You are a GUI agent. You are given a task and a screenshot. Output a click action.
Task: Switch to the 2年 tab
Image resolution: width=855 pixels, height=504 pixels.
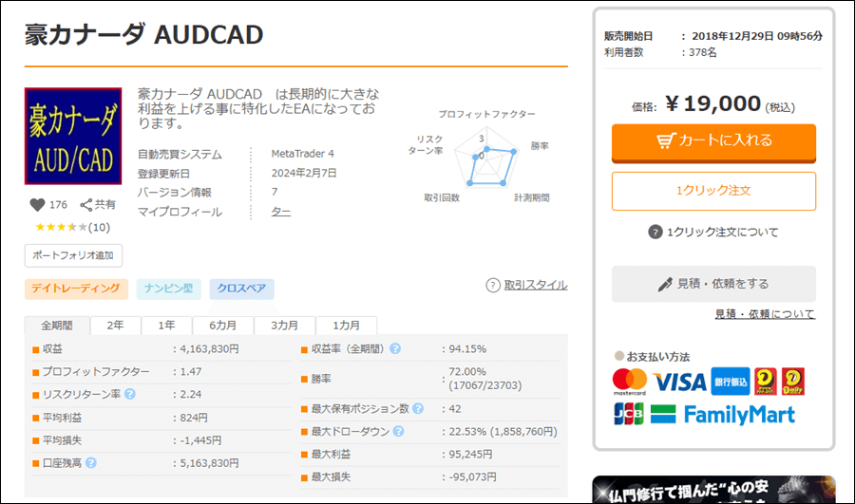tap(116, 326)
